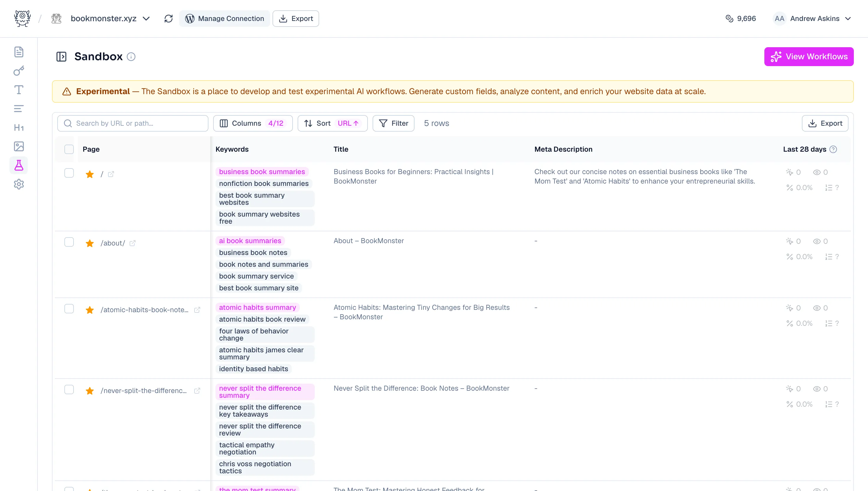Image resolution: width=868 pixels, height=491 pixels.
Task: Open the Pages document sidebar icon
Action: click(19, 52)
